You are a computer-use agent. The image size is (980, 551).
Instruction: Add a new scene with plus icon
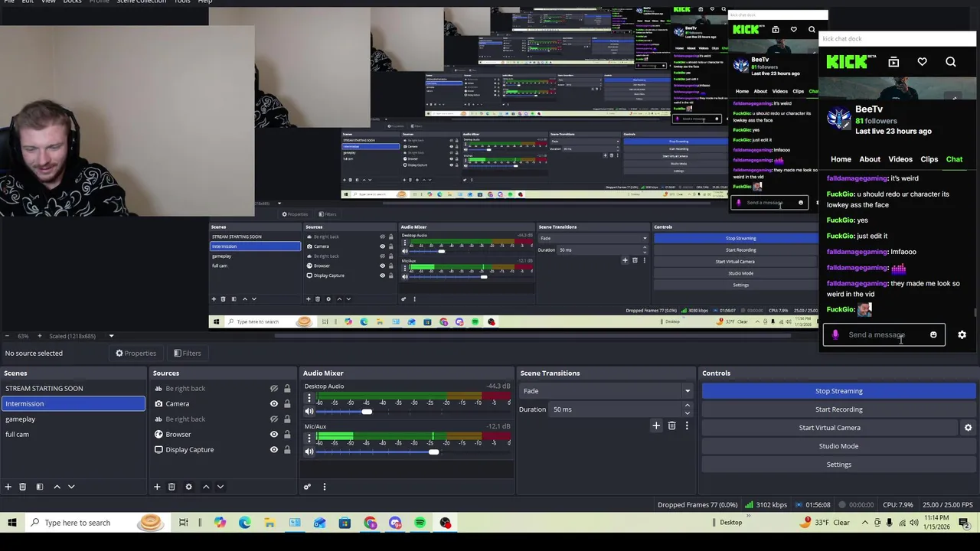(x=8, y=487)
